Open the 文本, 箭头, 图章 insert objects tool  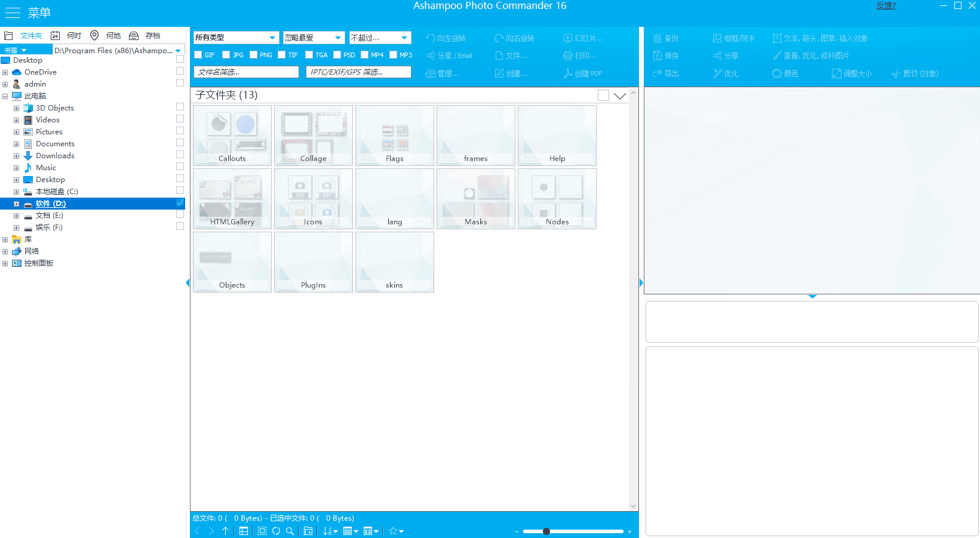click(x=820, y=38)
